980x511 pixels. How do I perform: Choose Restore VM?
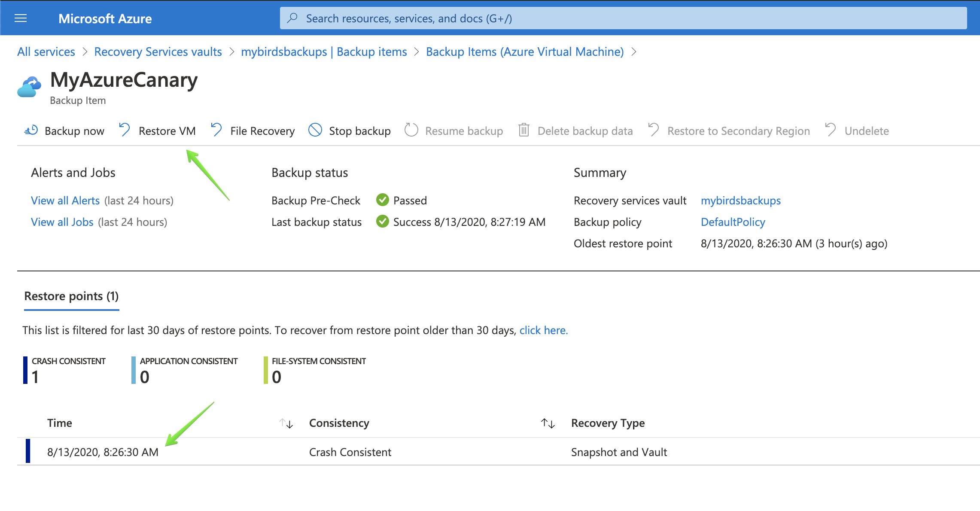click(167, 131)
